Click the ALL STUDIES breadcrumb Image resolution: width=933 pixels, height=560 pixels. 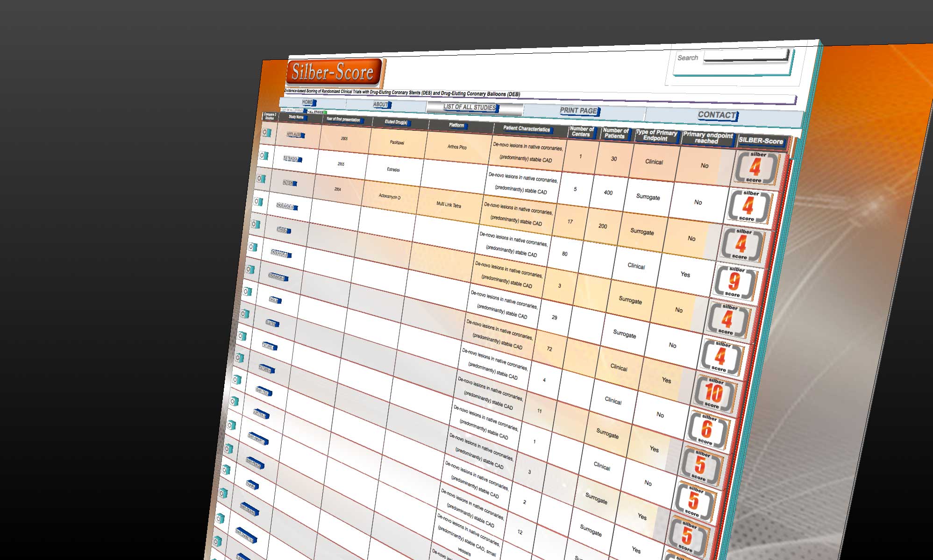pos(316,112)
